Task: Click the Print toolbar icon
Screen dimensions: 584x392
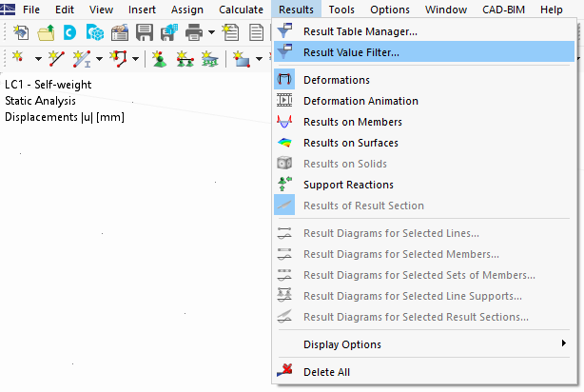Action: pyautogui.click(x=193, y=32)
